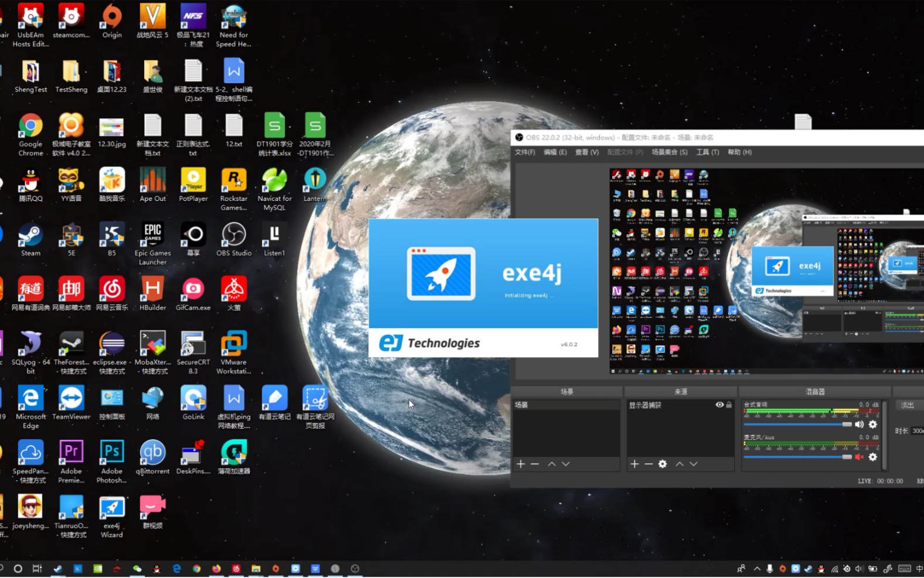This screenshot has height=578, width=924.
Task: Unmute the 麦克风/Aux red speaker icon
Action: [x=859, y=457]
